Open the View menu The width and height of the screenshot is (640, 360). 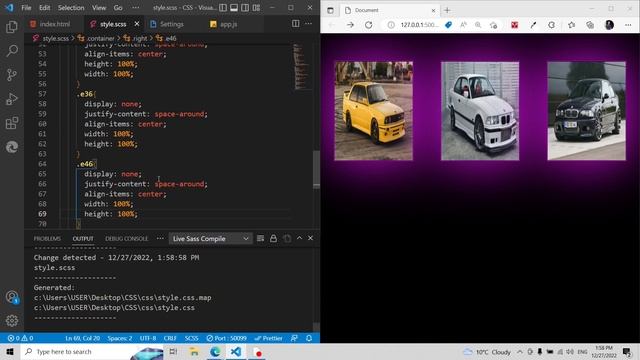[99, 8]
